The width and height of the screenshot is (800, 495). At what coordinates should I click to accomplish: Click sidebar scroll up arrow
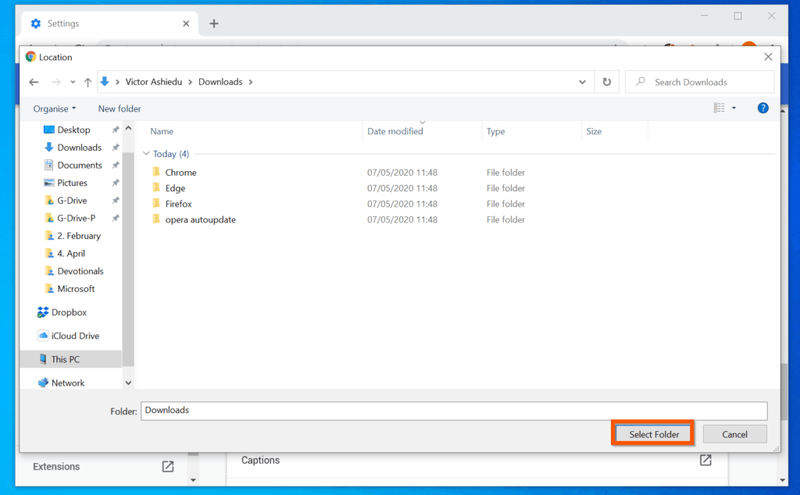[x=129, y=128]
